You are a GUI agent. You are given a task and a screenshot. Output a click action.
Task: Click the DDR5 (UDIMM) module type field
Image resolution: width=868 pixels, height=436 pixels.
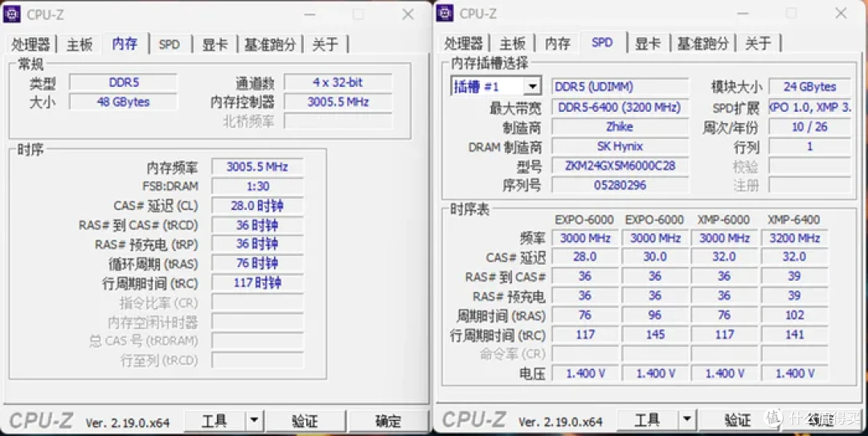click(620, 87)
